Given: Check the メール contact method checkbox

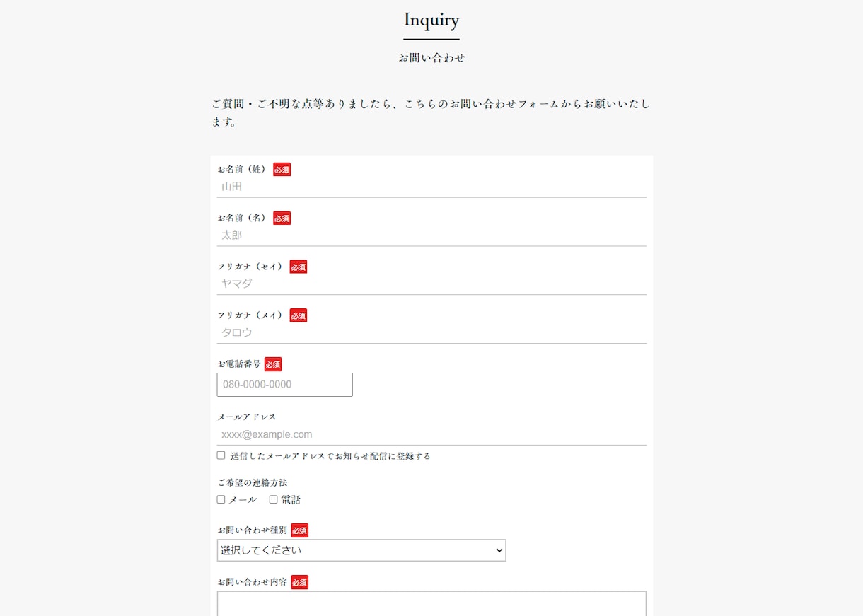Looking at the screenshot, I should 221,499.
